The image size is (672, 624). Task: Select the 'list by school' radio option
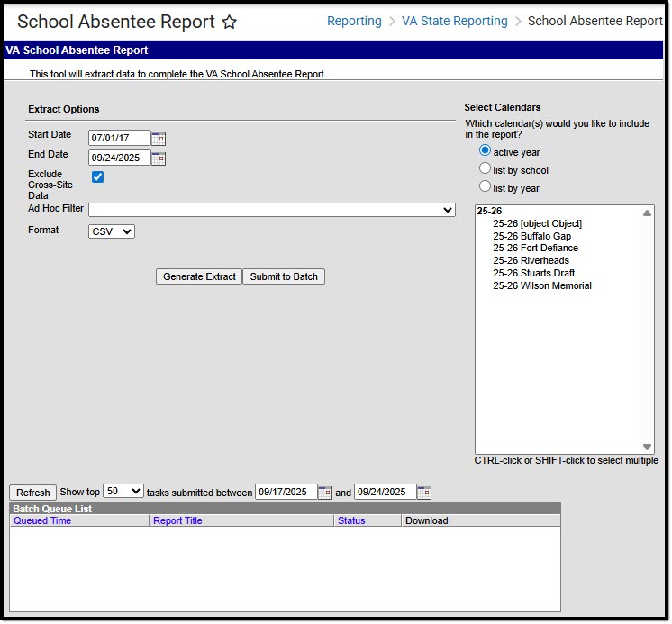tap(485, 168)
